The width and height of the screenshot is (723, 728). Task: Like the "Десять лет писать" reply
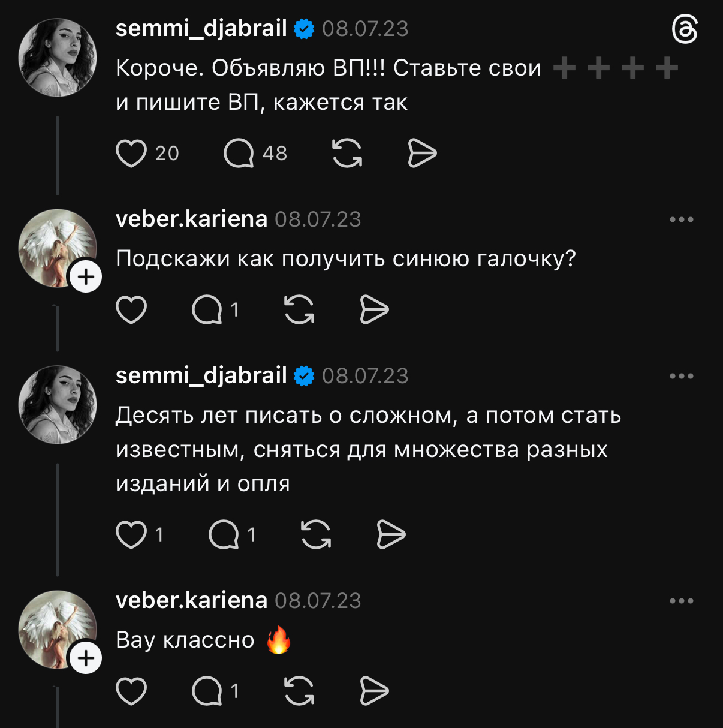pos(131,534)
